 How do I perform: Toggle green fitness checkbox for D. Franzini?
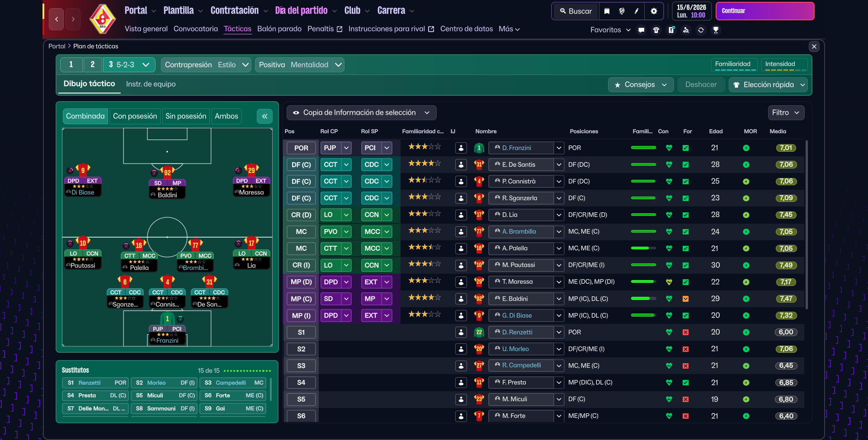coord(685,148)
